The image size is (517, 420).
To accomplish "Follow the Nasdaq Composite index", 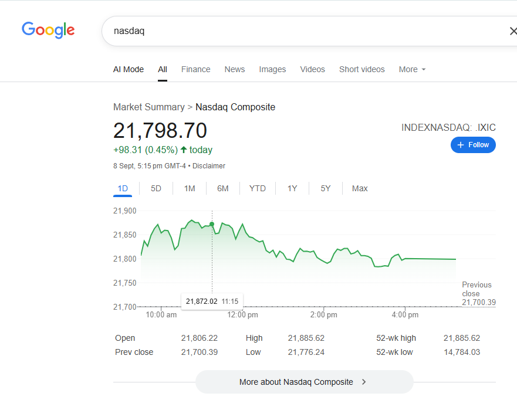I will point(473,145).
